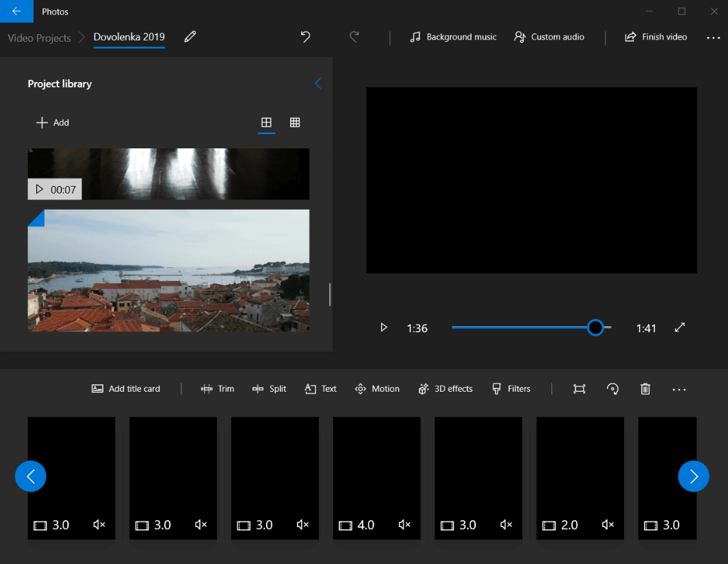This screenshot has height=564, width=728.
Task: Select the harbor video thumbnail
Action: coord(168,271)
